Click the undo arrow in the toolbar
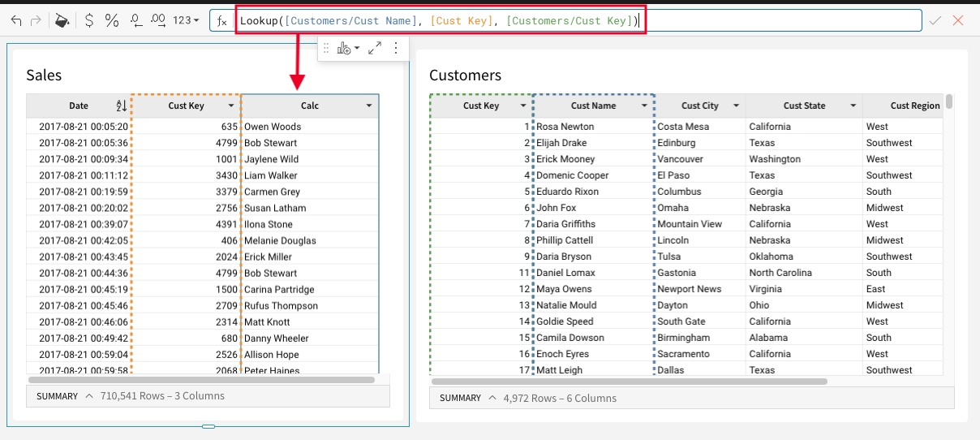The width and height of the screenshot is (980, 440). tap(16, 20)
